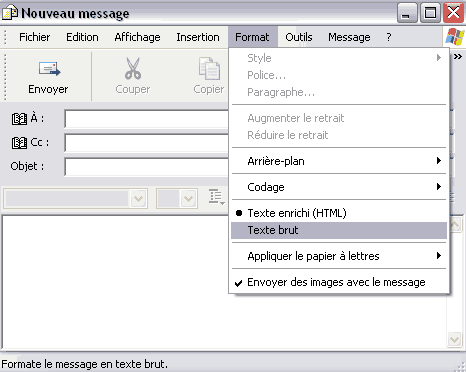Click the body scrollbar down arrow
The width and height of the screenshot is (466, 372).
[454, 340]
